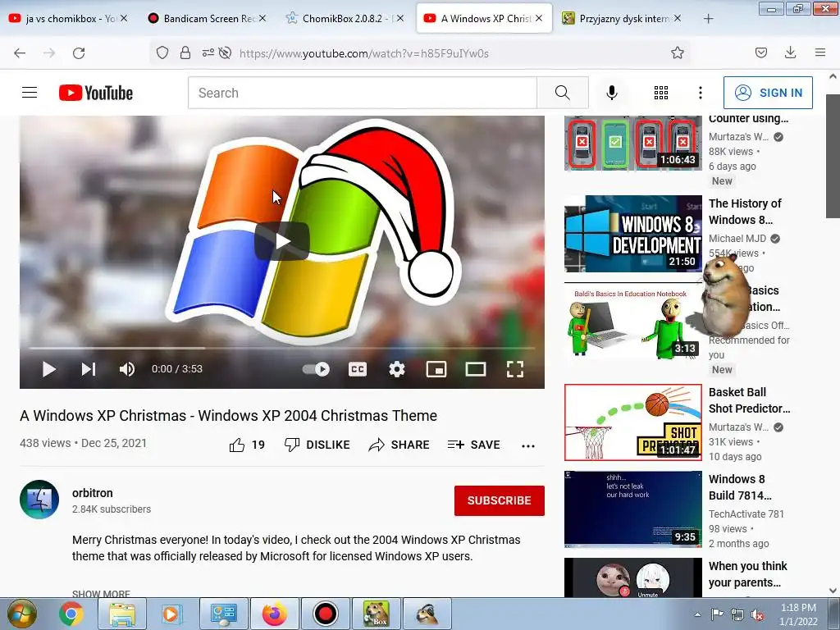Skip to next video in player
The height and width of the screenshot is (630, 840).
point(89,369)
